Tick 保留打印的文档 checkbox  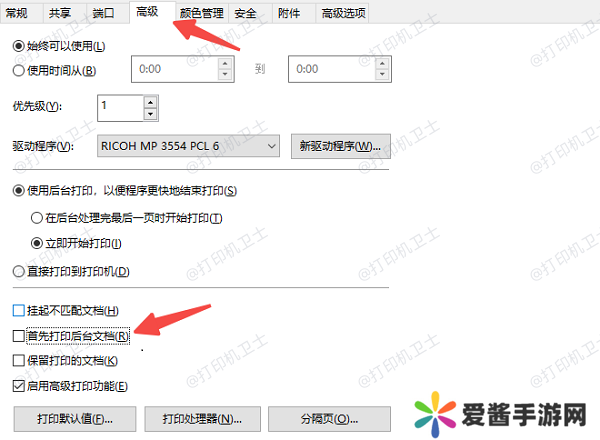tap(18, 360)
